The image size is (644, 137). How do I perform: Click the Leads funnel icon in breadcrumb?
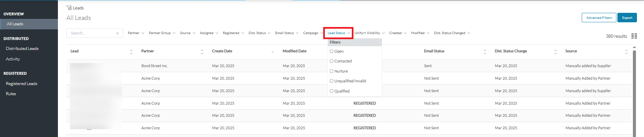coord(69,8)
